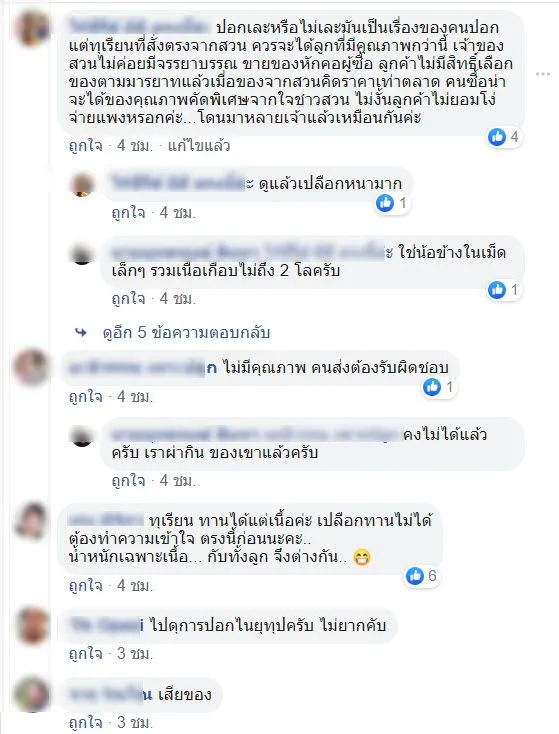Open top commenter's profile picture
559x734 pixels.
pos(32,28)
